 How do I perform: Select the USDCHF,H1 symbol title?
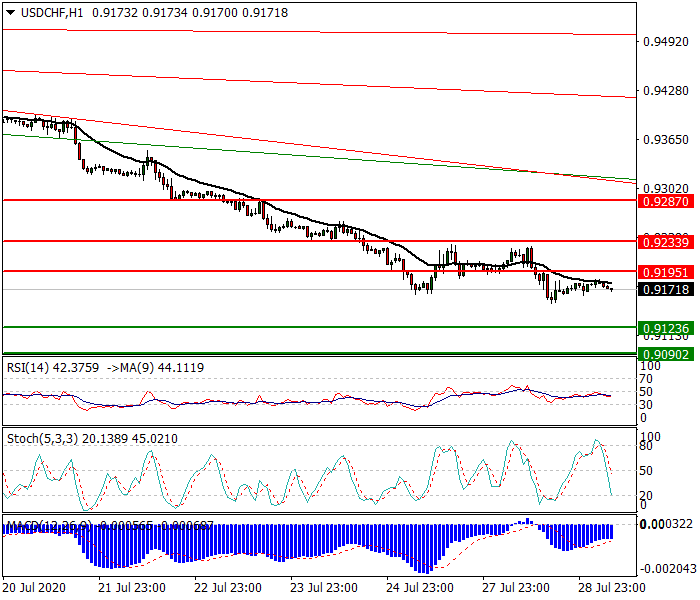pos(52,13)
